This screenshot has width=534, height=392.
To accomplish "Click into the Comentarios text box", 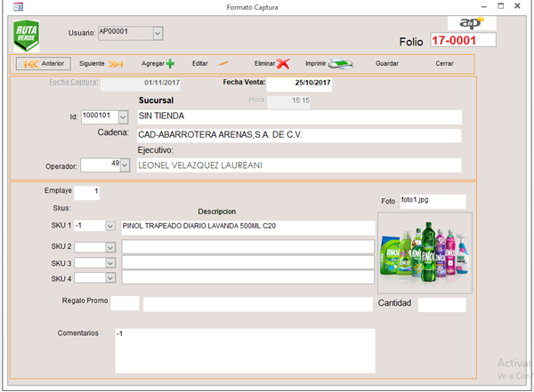I will tap(245, 350).
